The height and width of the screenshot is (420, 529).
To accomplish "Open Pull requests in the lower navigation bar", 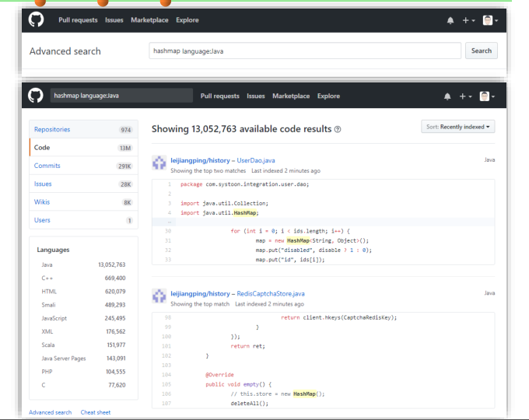I will pyautogui.click(x=220, y=96).
